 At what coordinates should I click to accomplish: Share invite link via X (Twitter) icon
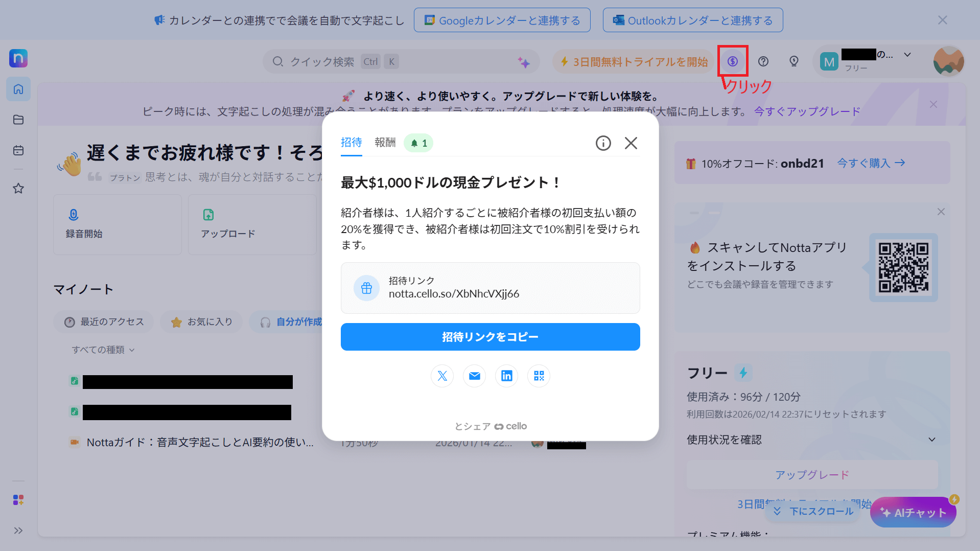click(442, 376)
